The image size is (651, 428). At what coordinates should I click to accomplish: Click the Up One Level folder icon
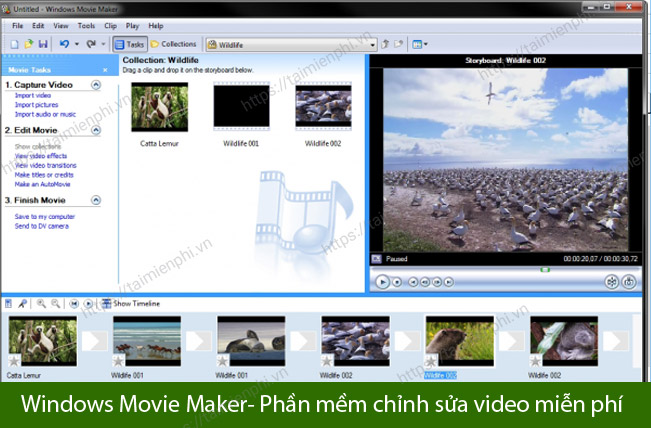[x=387, y=44]
